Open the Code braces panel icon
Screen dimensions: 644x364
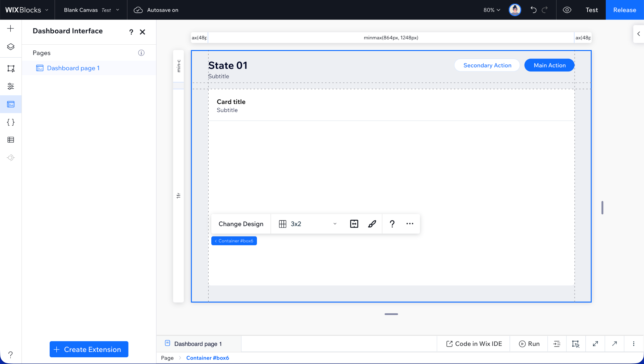tap(11, 122)
